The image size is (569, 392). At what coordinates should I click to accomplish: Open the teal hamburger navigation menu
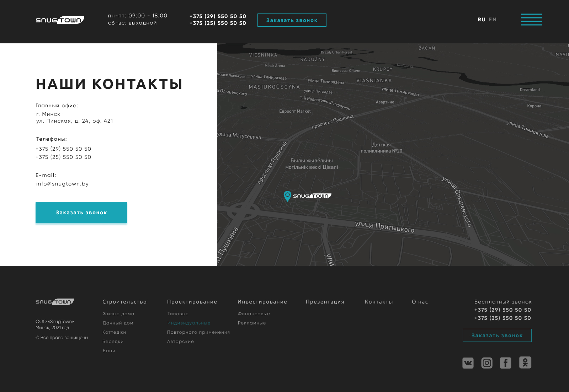click(531, 20)
